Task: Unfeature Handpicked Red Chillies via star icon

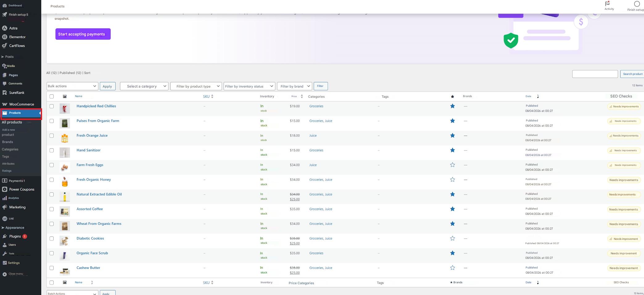Action: click(x=452, y=106)
